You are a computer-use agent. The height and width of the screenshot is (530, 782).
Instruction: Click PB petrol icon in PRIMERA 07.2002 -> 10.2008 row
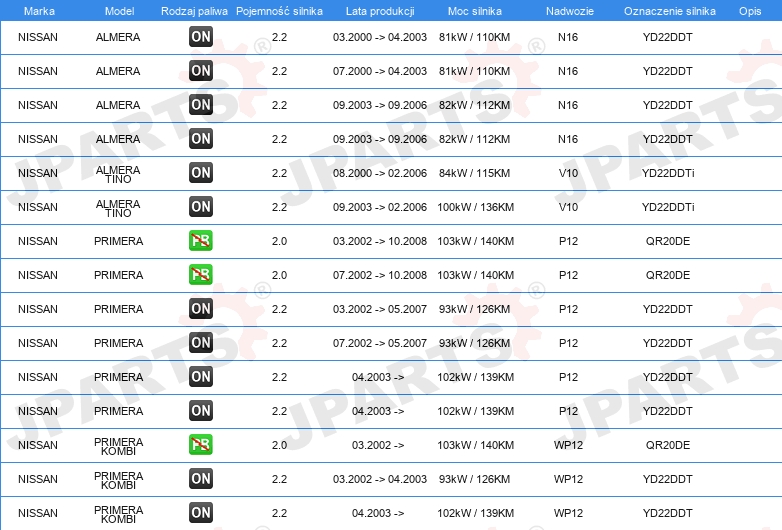(200, 275)
